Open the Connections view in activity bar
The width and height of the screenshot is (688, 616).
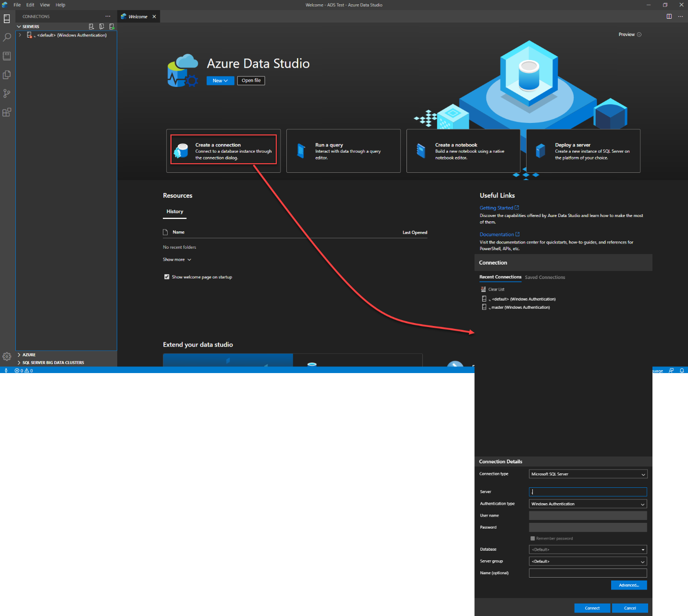tap(7, 19)
